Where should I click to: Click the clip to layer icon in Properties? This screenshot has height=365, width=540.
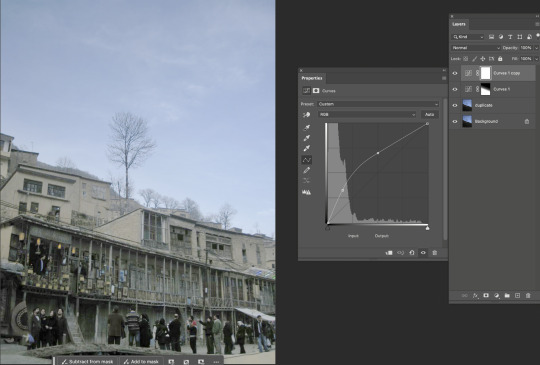tap(389, 253)
